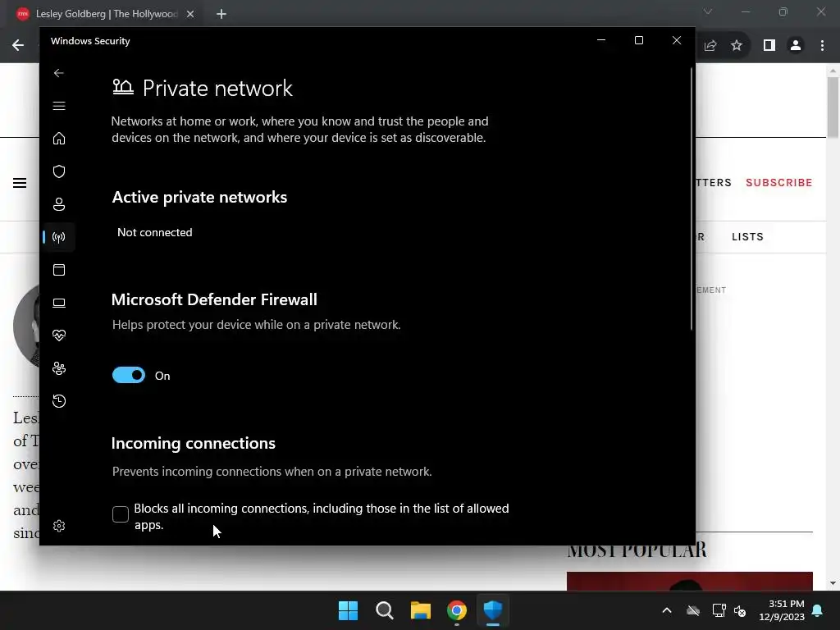Screen dimensions: 840x630
Task: Open Account protection person icon
Action: [59, 204]
